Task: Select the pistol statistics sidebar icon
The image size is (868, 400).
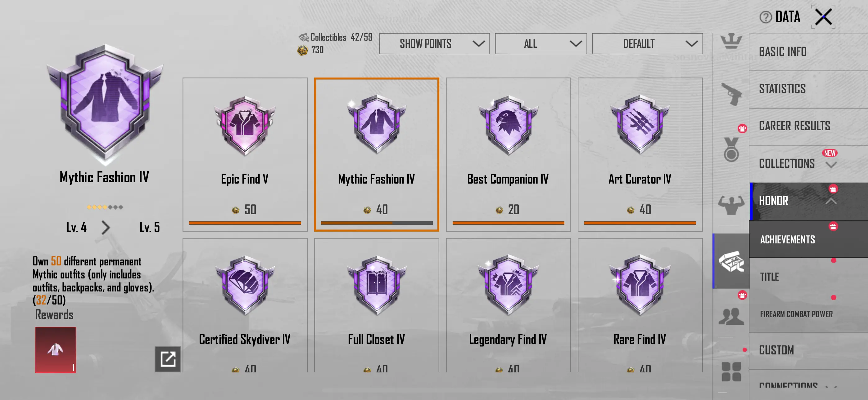Action: [731, 94]
